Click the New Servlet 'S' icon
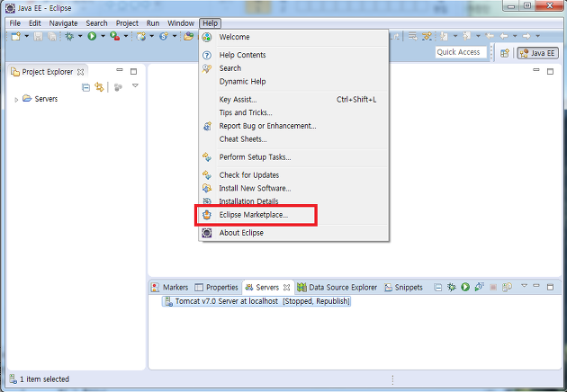The image size is (567, 392). tap(164, 36)
